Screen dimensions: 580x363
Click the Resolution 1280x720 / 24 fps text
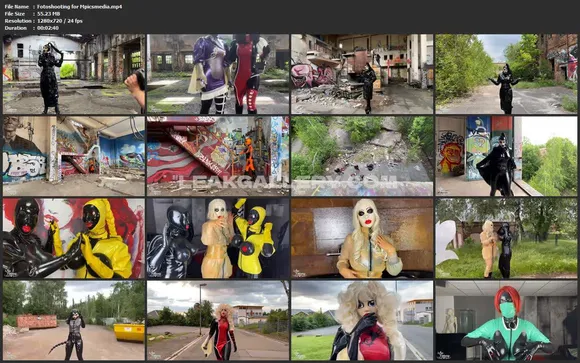point(43,21)
